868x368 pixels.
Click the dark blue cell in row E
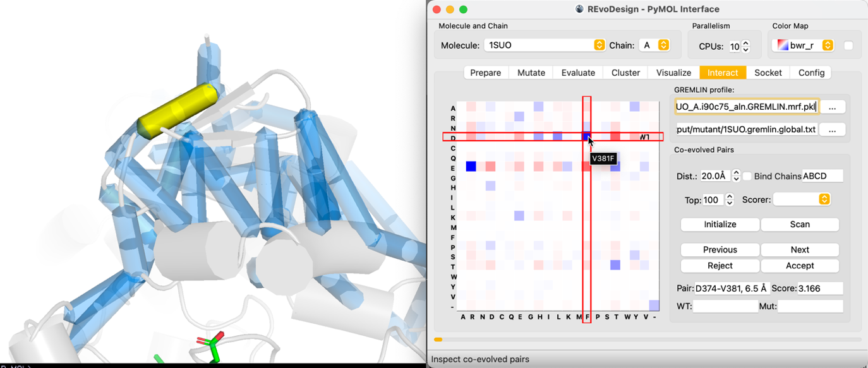471,166
